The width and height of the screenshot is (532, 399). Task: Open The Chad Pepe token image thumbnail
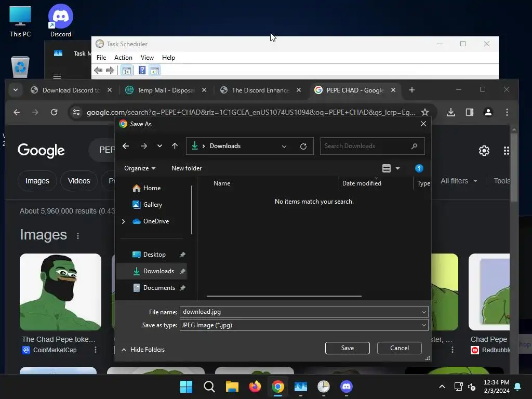(x=60, y=292)
